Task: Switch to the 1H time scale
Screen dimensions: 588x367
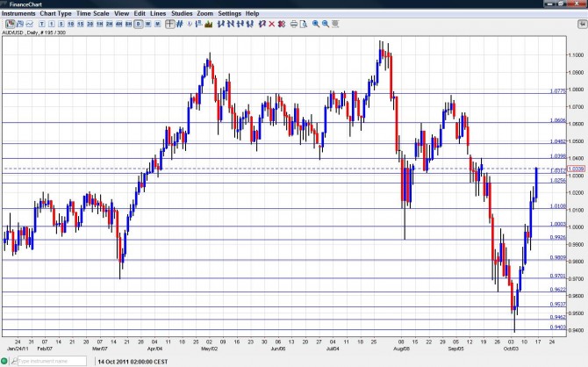Action: (x=100, y=24)
